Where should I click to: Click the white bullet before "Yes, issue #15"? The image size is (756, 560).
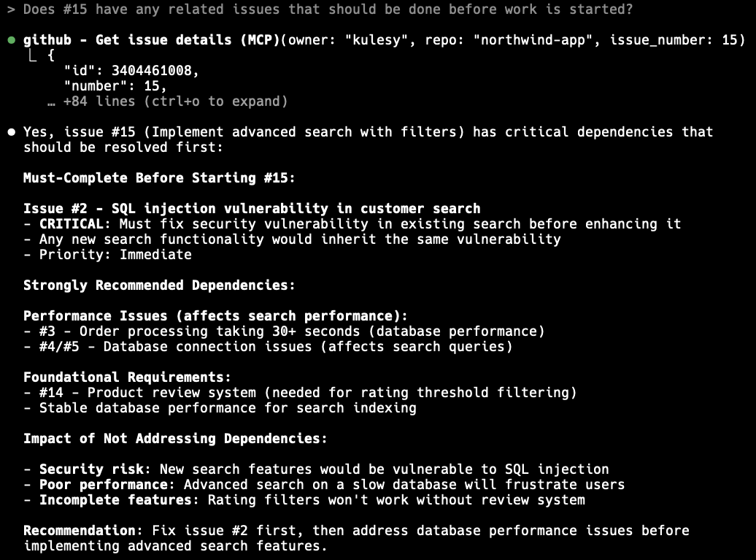pyautogui.click(x=12, y=132)
